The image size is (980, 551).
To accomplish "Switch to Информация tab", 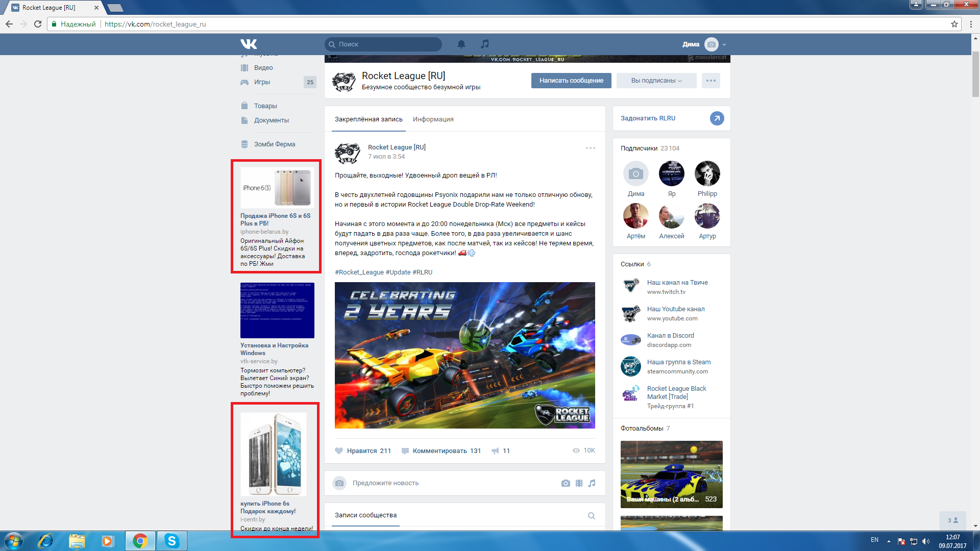I will point(433,119).
